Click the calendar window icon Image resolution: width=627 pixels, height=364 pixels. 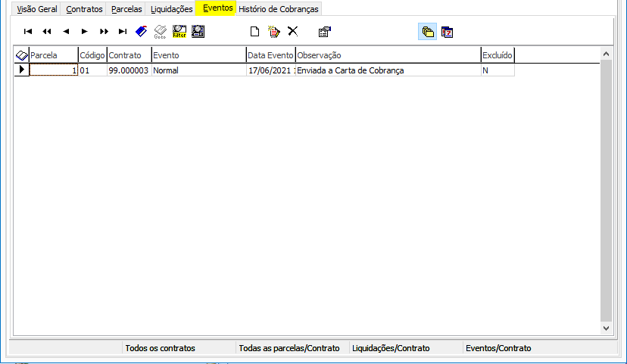447,32
